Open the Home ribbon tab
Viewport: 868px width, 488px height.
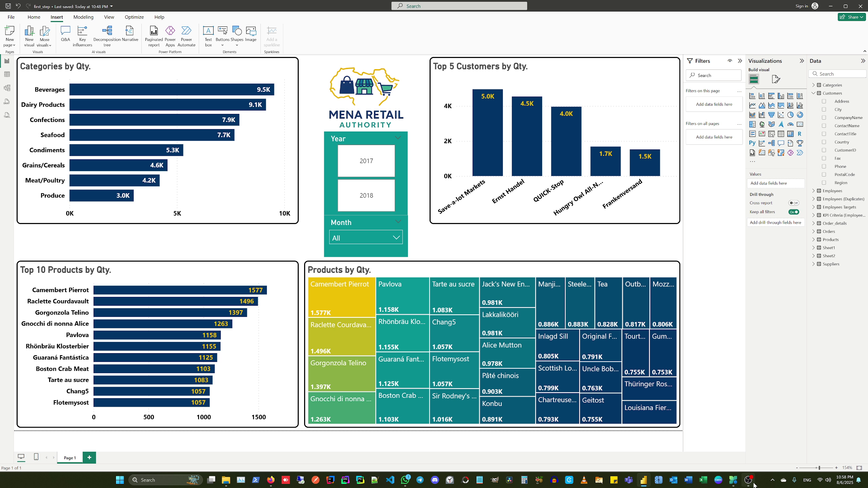[34, 17]
